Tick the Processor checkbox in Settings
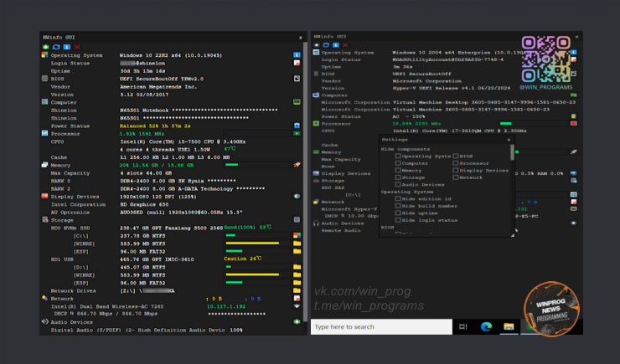The height and width of the screenshot is (364, 620). (x=456, y=163)
